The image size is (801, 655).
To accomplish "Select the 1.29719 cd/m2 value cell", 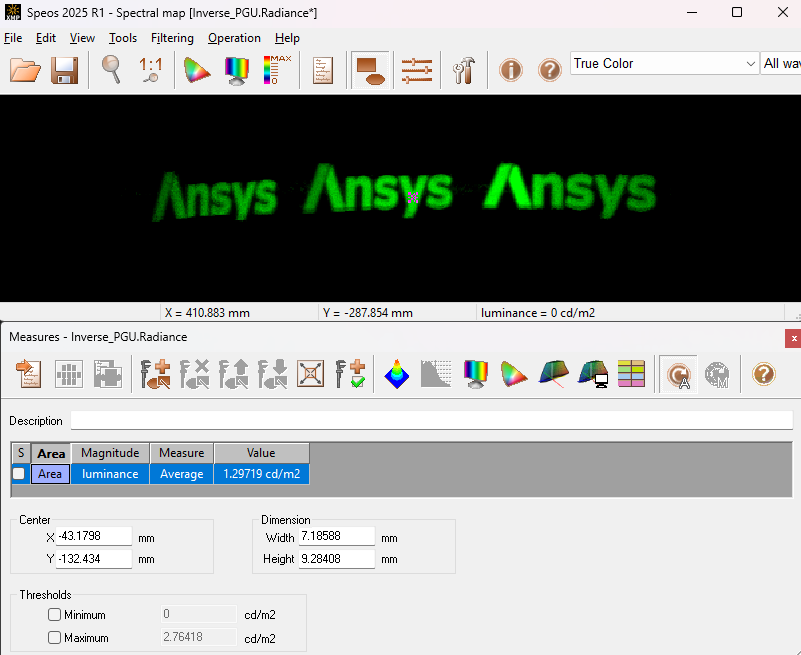I will point(262,474).
